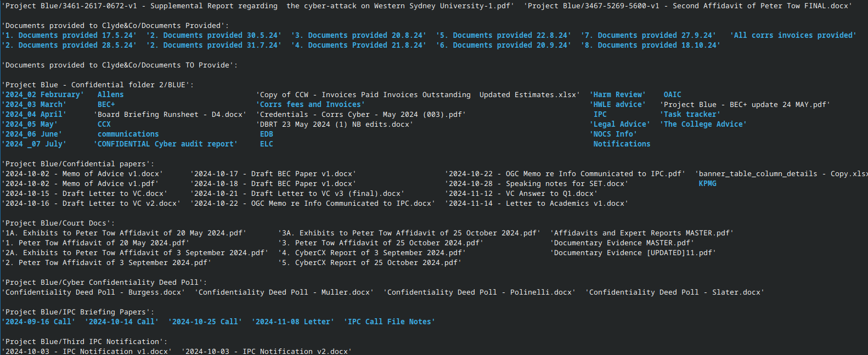This screenshot has height=355, width=868.
Task: Select '5. Documents provided 22.8.24' directory
Action: pyautogui.click(x=504, y=35)
